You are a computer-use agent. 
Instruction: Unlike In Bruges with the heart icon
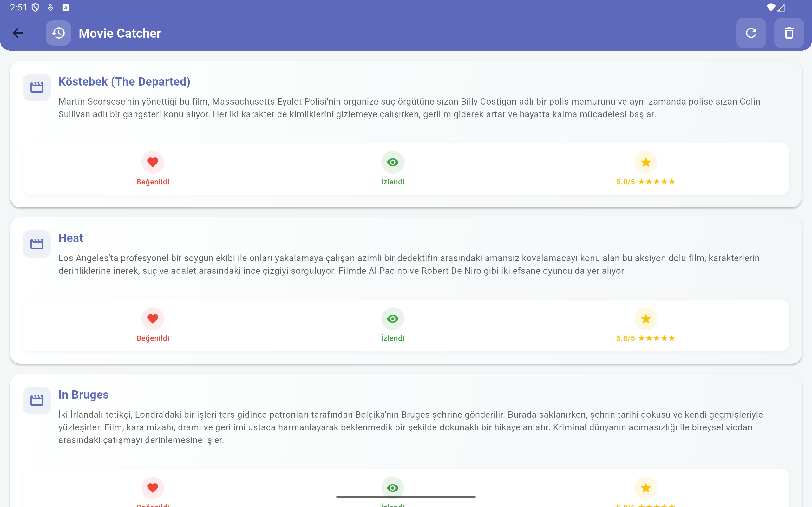tap(153, 488)
